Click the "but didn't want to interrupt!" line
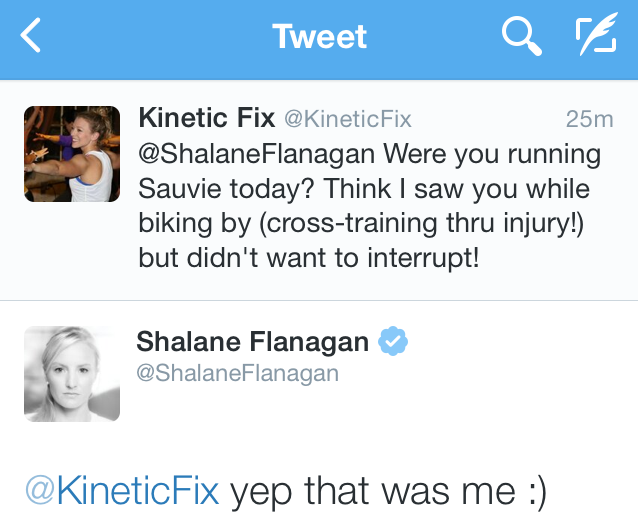The image size is (638, 532). pyautogui.click(x=309, y=257)
